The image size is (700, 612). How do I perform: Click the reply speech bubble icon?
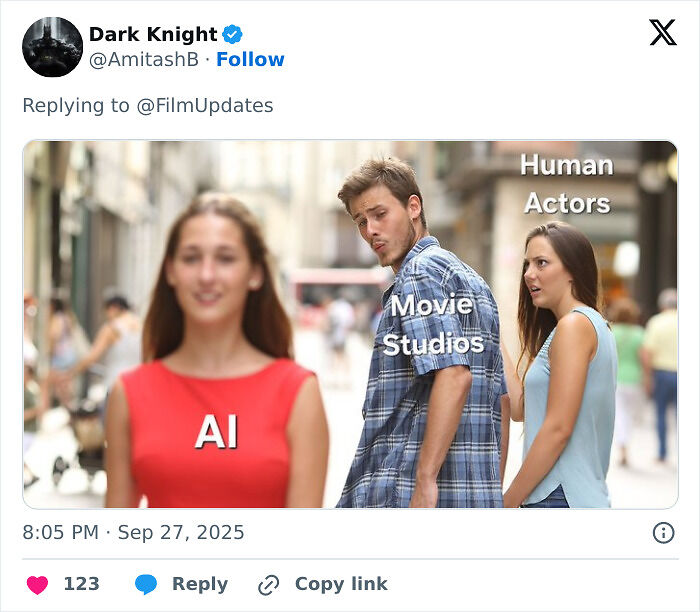146,585
